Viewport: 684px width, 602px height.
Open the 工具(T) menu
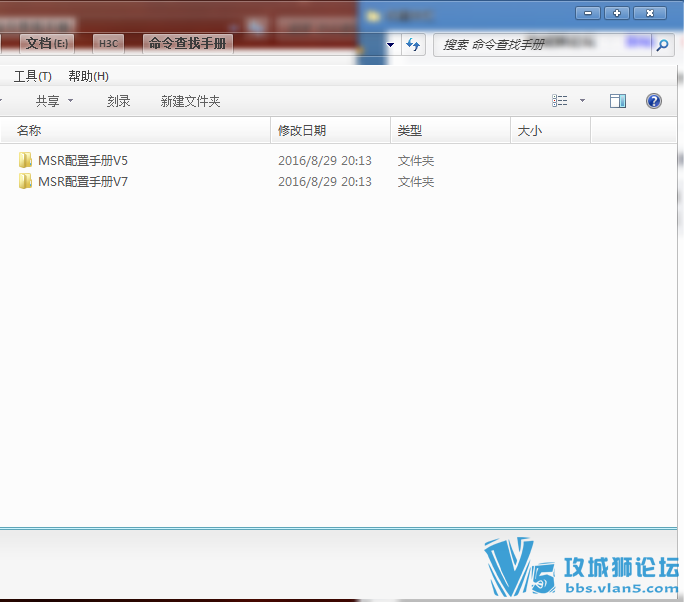(x=33, y=76)
